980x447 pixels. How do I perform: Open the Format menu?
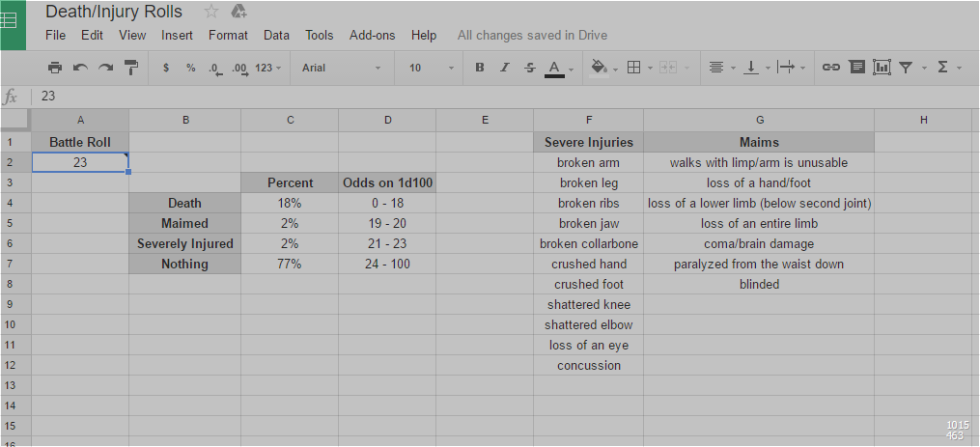pyautogui.click(x=228, y=35)
